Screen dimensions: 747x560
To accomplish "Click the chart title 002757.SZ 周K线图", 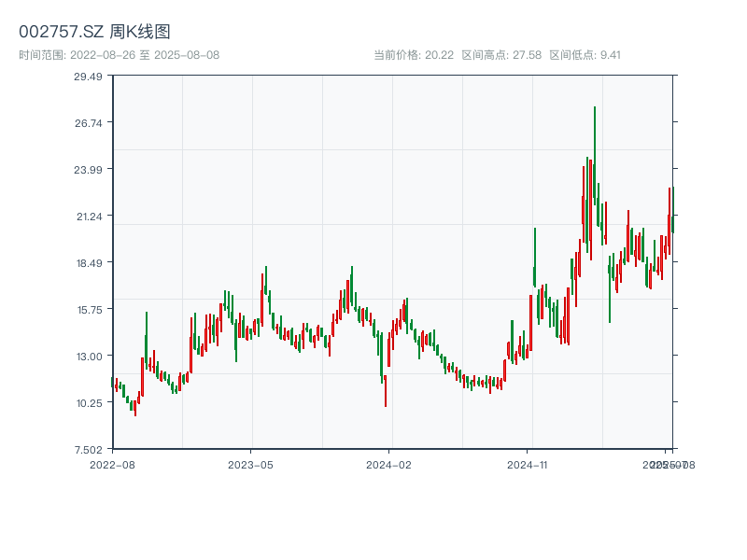I will click(x=94, y=32).
